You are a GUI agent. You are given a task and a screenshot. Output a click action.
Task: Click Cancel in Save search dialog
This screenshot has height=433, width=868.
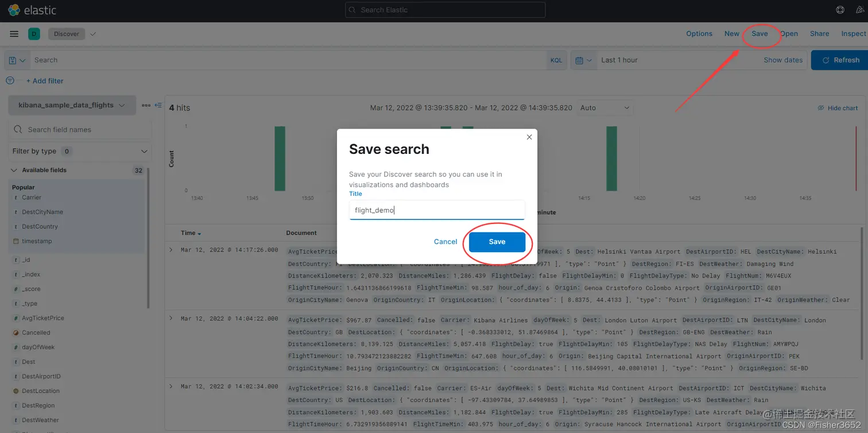click(x=445, y=242)
